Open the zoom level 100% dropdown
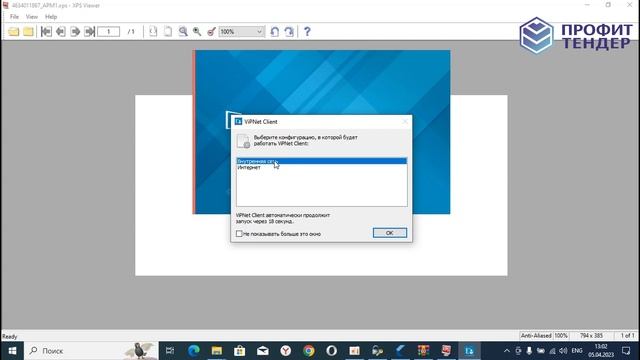The image size is (640, 360). pyautogui.click(x=241, y=31)
